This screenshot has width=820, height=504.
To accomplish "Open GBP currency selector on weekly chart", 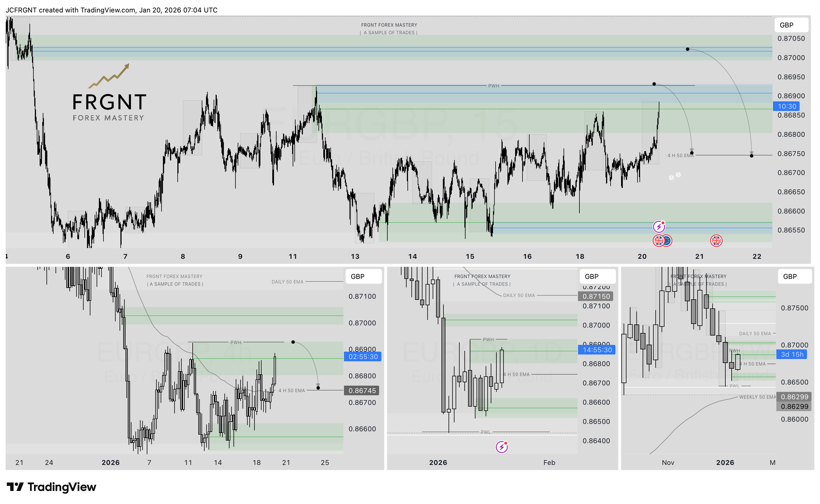I will pyautogui.click(x=795, y=276).
